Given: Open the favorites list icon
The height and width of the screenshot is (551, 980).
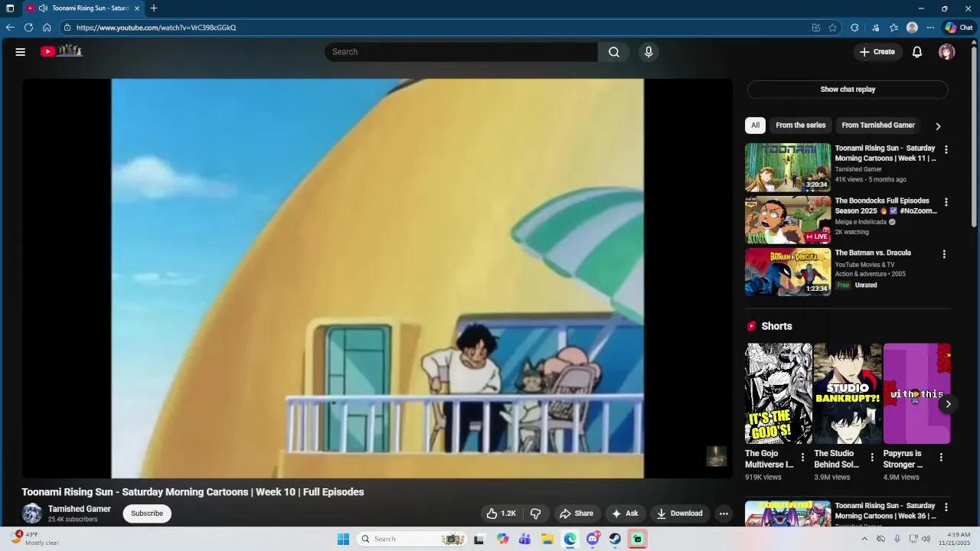Looking at the screenshot, I should [x=893, y=28].
